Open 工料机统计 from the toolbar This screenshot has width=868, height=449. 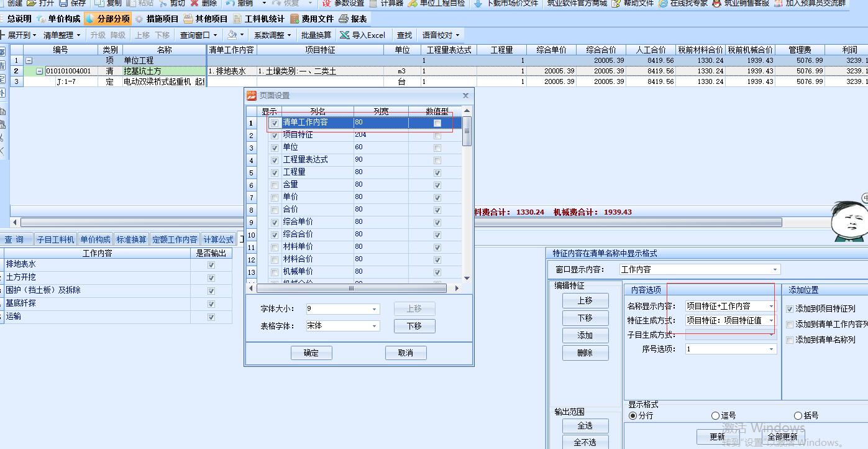click(237, 19)
